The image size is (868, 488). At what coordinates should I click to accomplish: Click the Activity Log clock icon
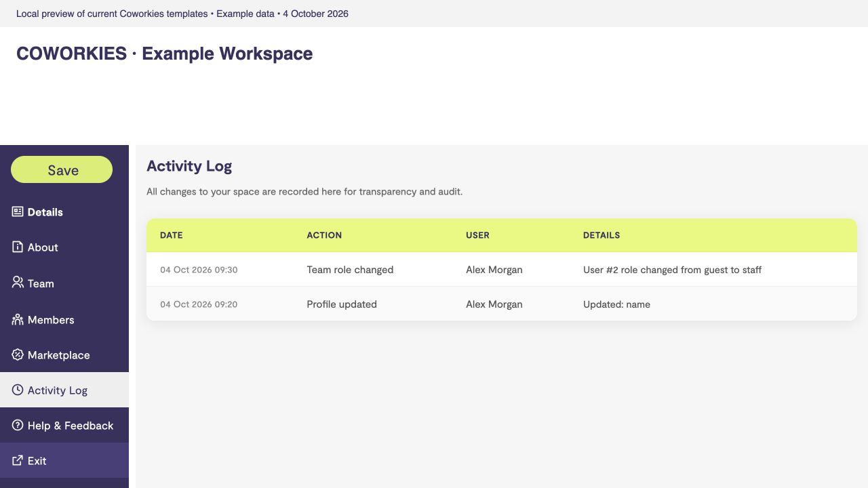tap(18, 390)
